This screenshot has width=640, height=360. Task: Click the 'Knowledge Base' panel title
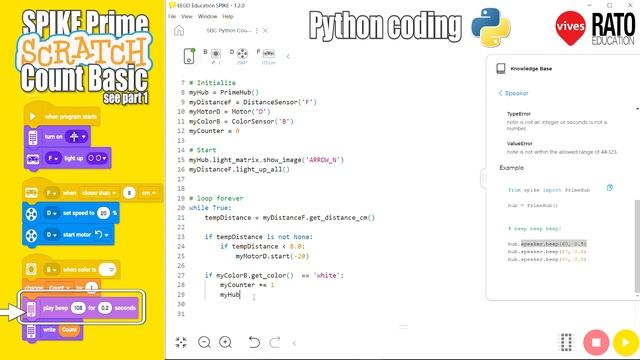531,69
